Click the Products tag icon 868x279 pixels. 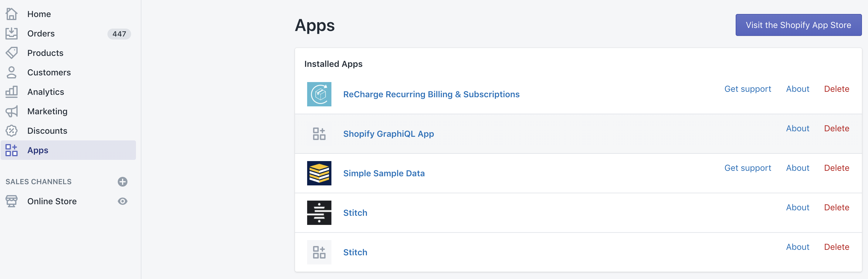12,53
